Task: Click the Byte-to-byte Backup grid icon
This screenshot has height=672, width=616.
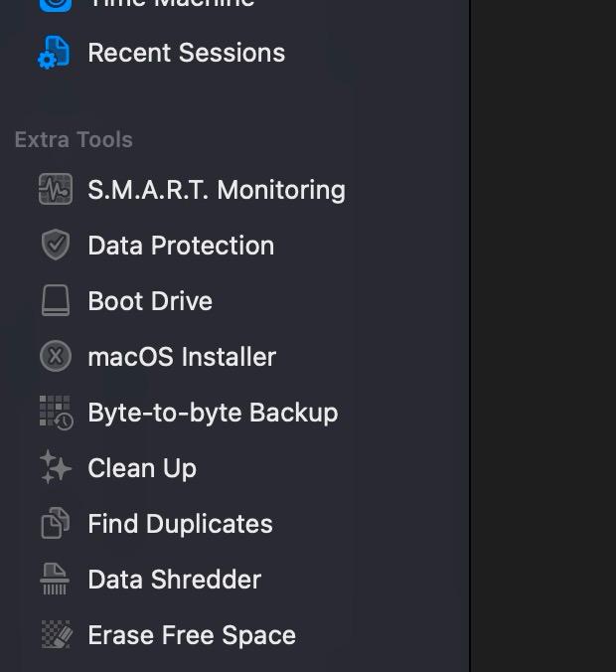Action: tap(56, 413)
